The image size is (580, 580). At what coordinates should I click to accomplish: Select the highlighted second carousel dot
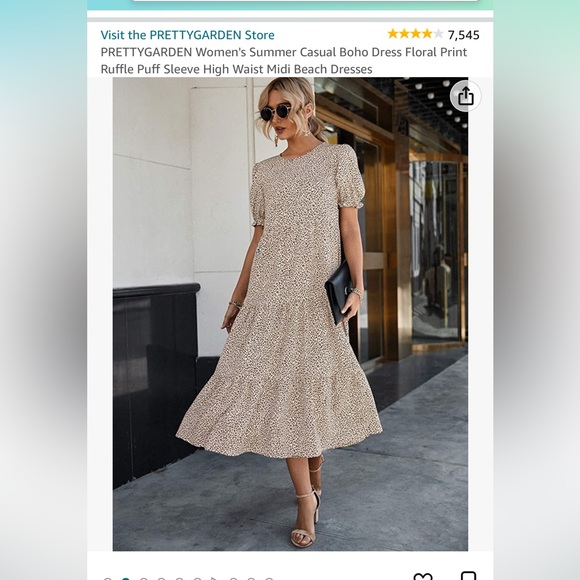(125, 579)
